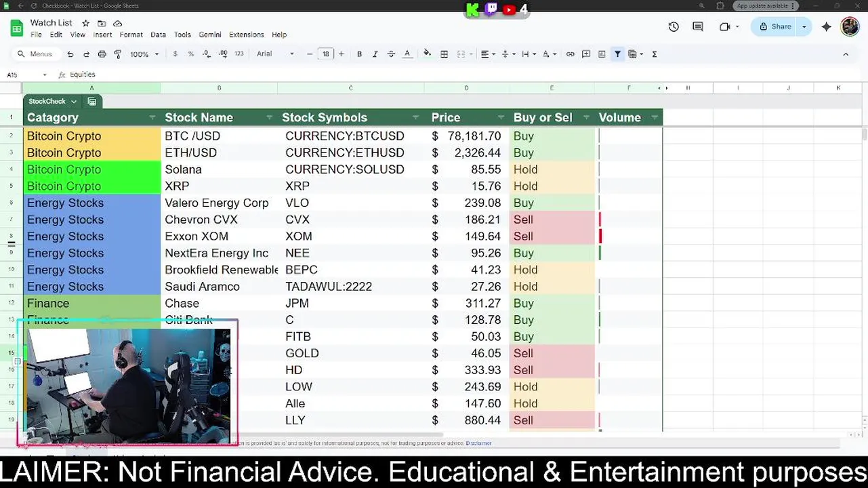This screenshot has width=868, height=488.
Task: Open the Google account avatar
Action: [x=850, y=26]
